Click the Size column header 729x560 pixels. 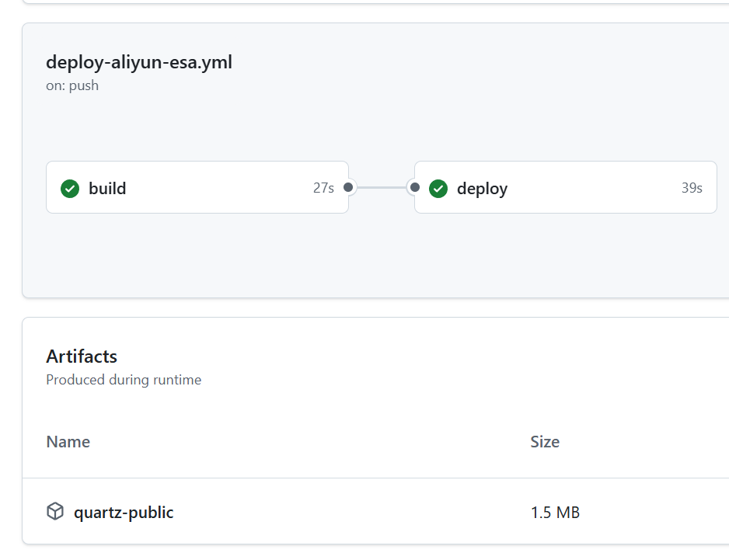[545, 441]
